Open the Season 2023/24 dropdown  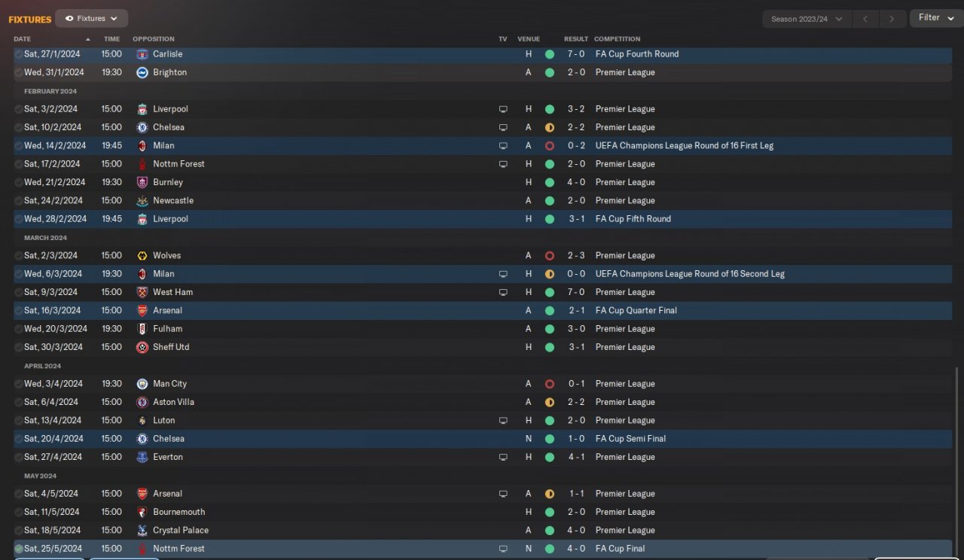[807, 19]
